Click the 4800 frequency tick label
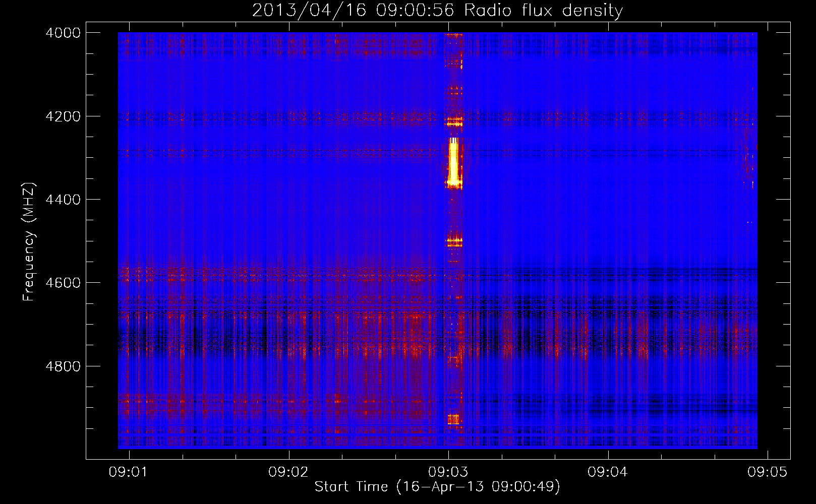Screen dimensions: 816x504 (63, 366)
